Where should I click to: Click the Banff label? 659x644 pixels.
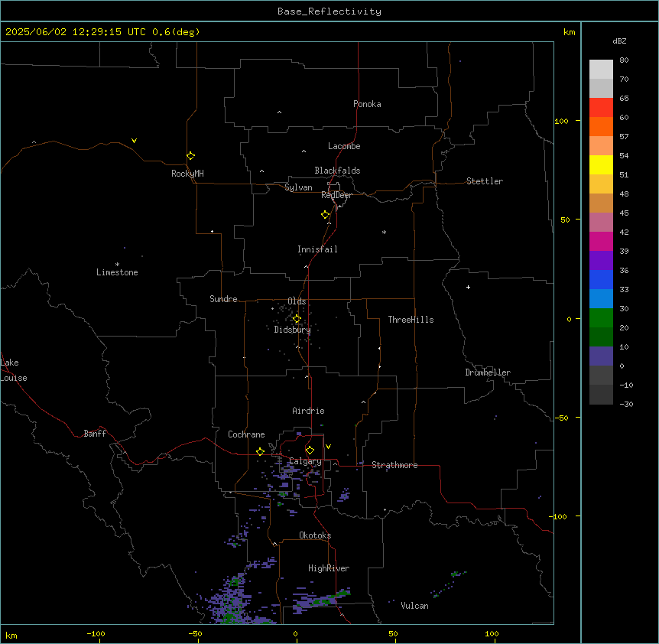pos(95,434)
